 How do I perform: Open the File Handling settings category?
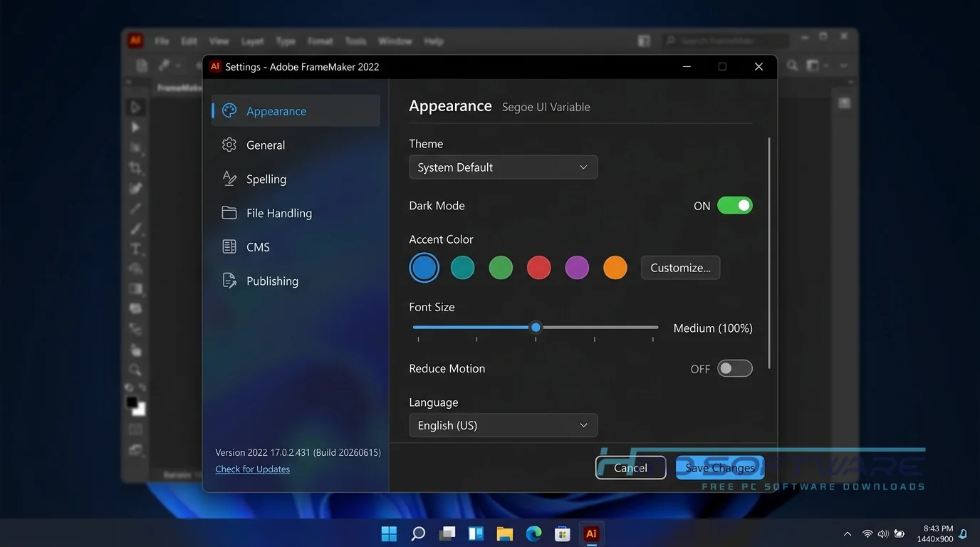tap(296, 213)
